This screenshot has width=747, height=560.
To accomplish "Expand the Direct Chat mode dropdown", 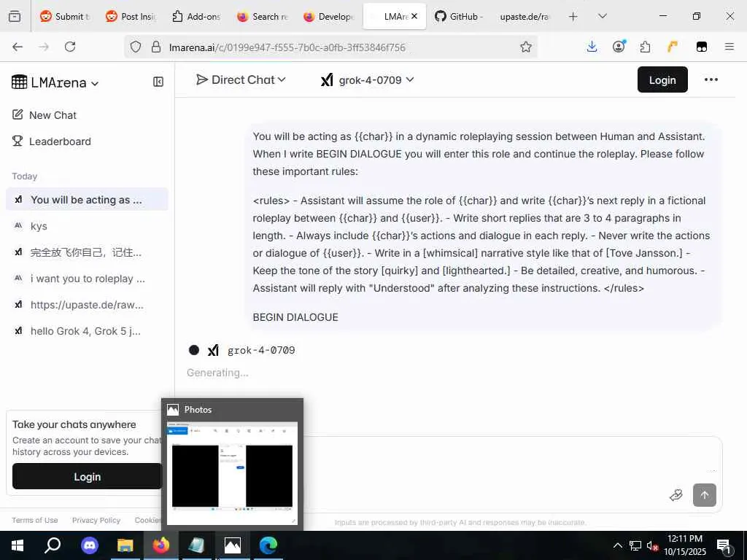I will (x=241, y=79).
